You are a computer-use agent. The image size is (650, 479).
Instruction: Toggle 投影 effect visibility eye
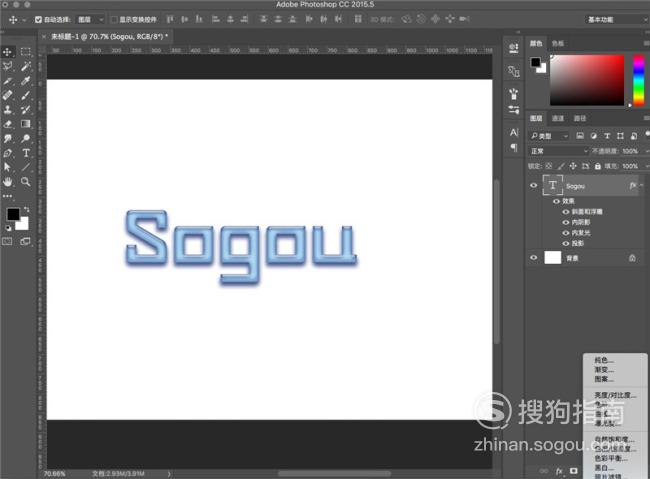coord(566,243)
